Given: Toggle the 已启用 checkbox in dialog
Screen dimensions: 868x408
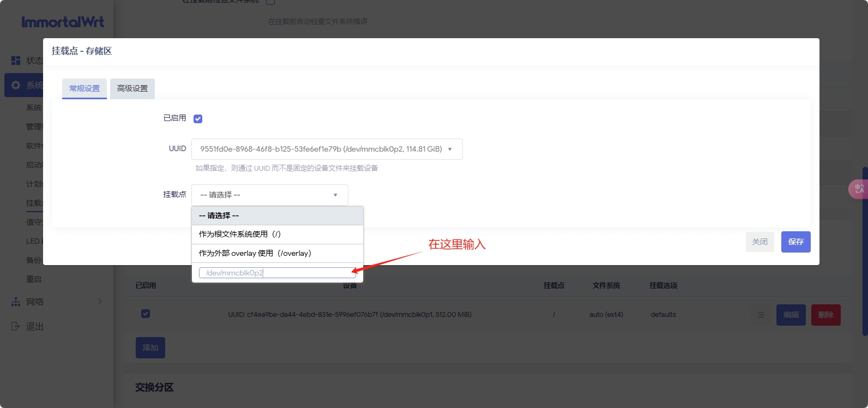Looking at the screenshot, I should click(198, 119).
